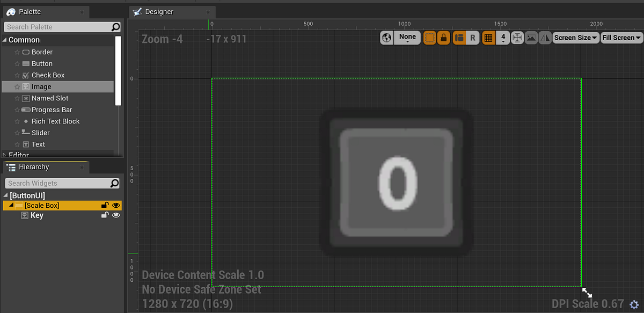Open the Fill Screen dropdown
Screen dimensions: 644x313
point(621,38)
